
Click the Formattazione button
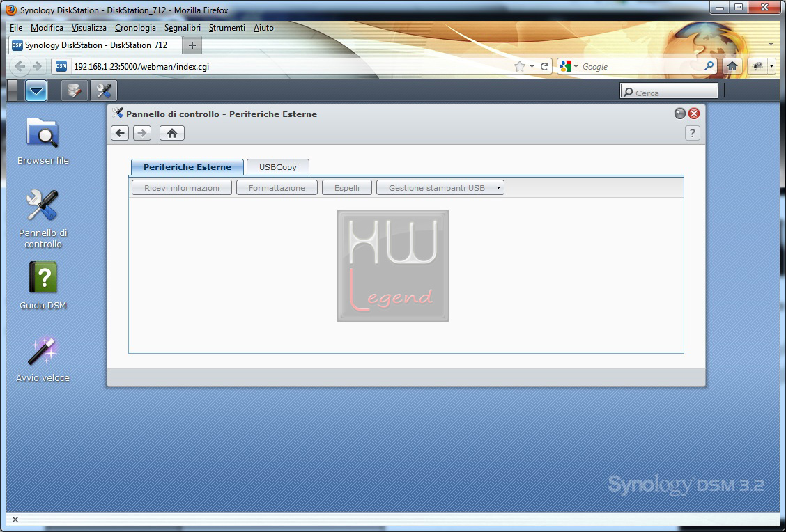[277, 188]
